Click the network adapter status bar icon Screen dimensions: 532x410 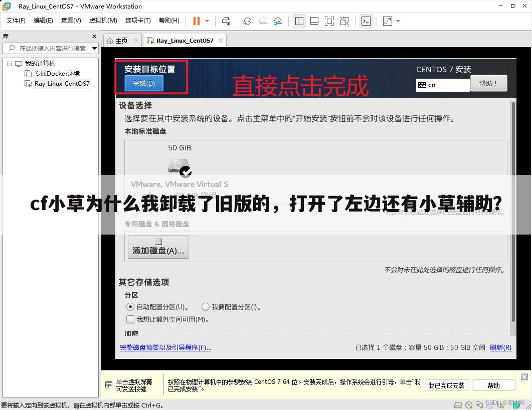point(479,405)
